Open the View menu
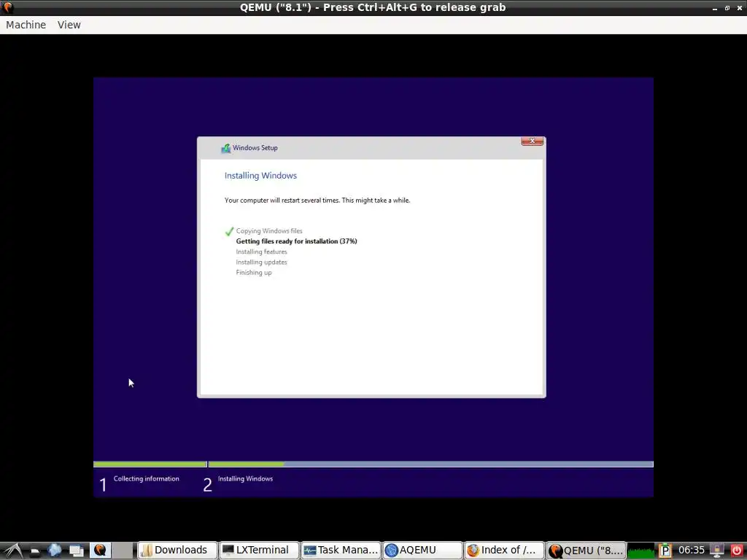Viewport: 747px width, 560px height. pos(69,25)
